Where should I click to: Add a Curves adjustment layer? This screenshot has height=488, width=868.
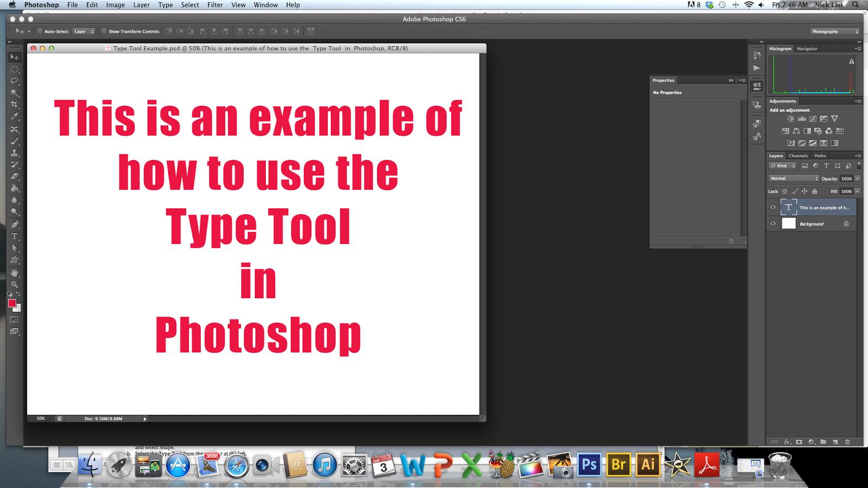click(x=813, y=119)
